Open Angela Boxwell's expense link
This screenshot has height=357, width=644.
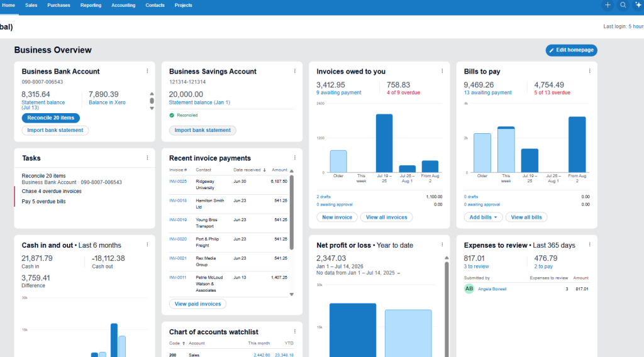[492, 289]
